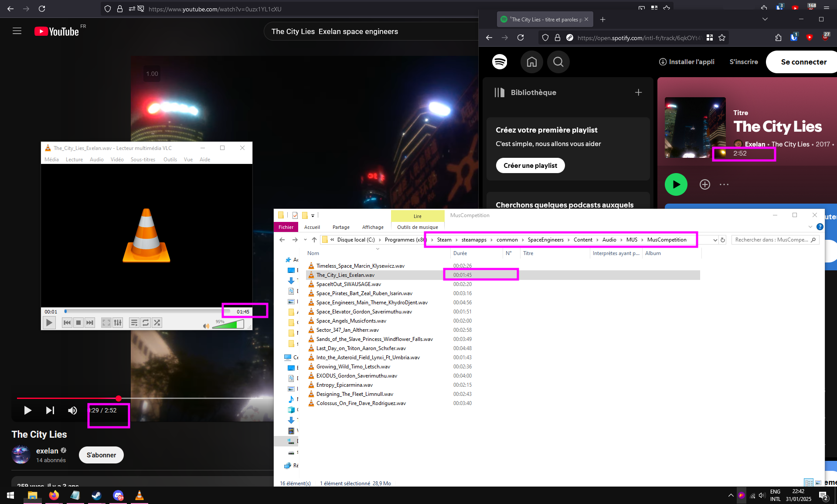Toggle VLC loop mode
Viewport: 837px width, 504px height.
tap(146, 323)
